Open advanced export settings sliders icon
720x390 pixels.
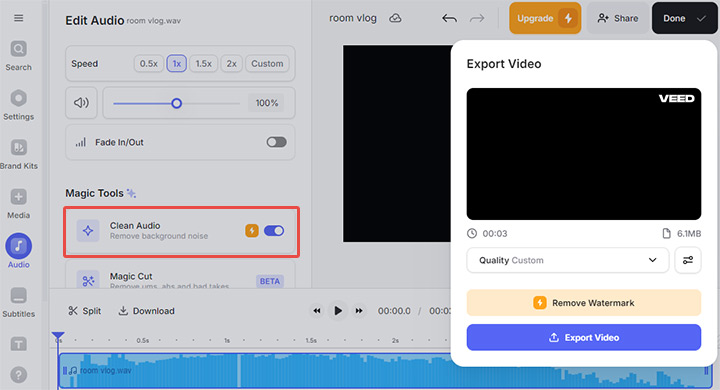coord(687,260)
